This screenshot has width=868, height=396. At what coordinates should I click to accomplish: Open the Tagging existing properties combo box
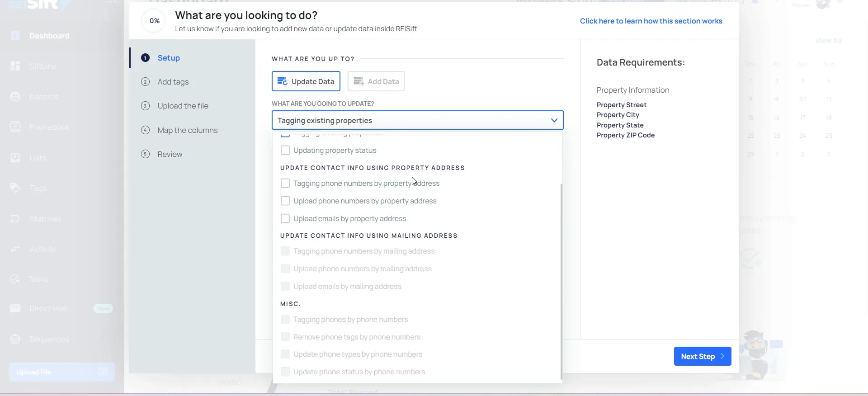point(417,120)
